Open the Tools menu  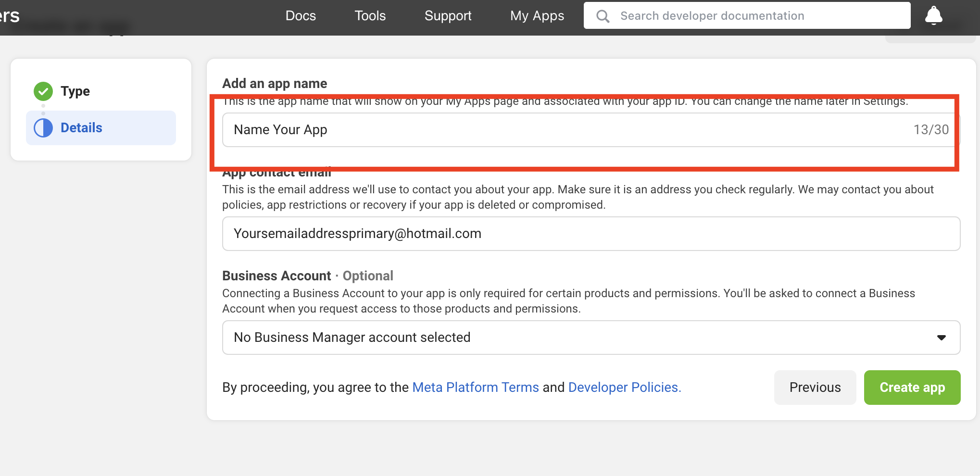[370, 16]
